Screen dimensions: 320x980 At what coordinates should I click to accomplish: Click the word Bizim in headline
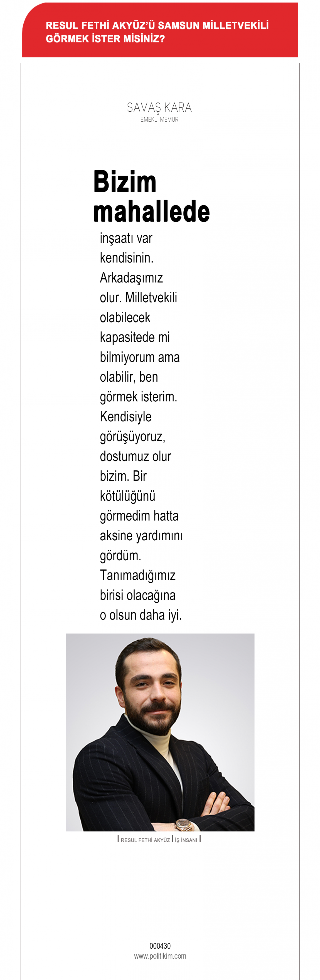tap(125, 182)
